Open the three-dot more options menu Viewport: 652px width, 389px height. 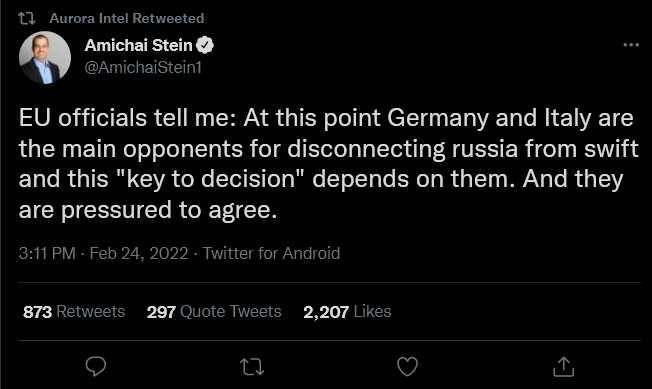point(631,45)
